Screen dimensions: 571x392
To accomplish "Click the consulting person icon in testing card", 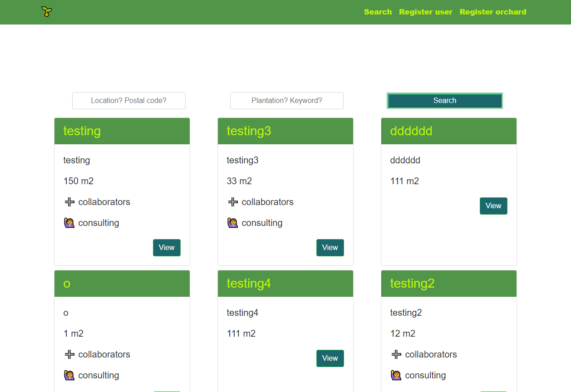I will 69,223.
